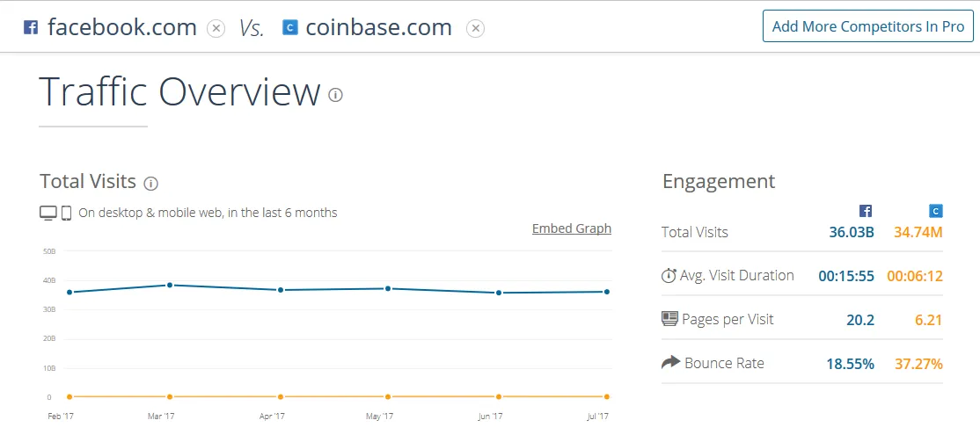The width and height of the screenshot is (980, 442).
Task: Remove coinbase.com from the comparison
Action: coord(475,28)
